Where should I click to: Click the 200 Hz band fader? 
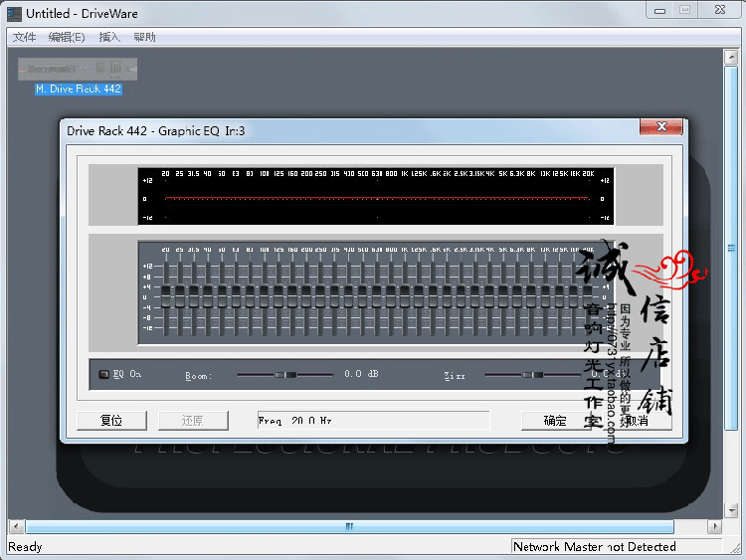coord(306,296)
